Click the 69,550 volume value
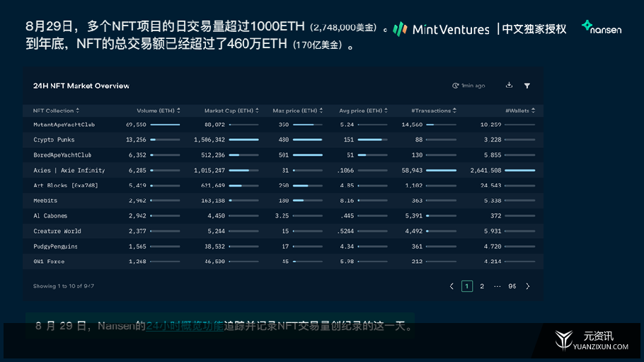 pyautogui.click(x=136, y=125)
